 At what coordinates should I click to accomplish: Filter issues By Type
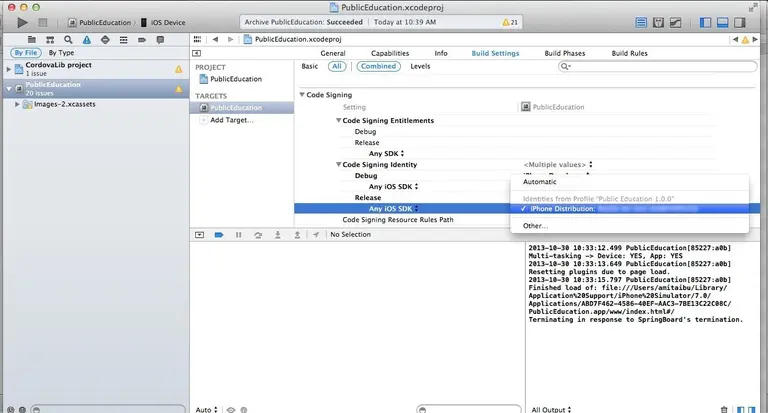(61, 52)
